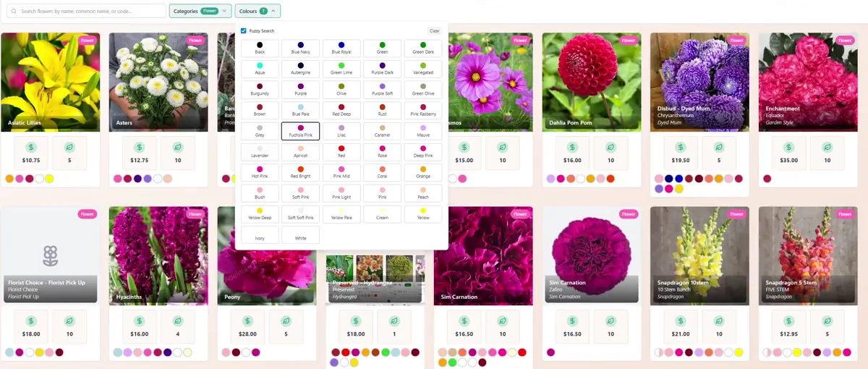The width and height of the screenshot is (868, 369).
Task: Open the Dahlia Pom Pom flower photo
Action: click(592, 82)
